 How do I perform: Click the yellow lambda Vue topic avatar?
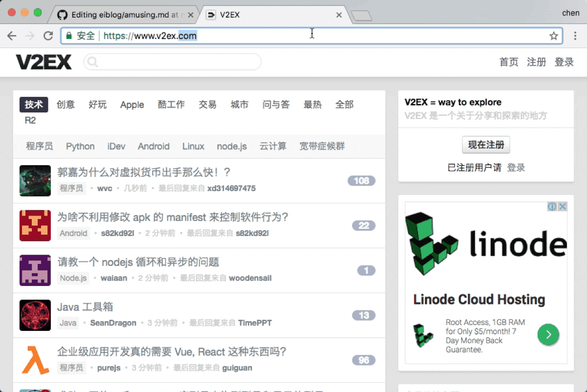point(35,360)
